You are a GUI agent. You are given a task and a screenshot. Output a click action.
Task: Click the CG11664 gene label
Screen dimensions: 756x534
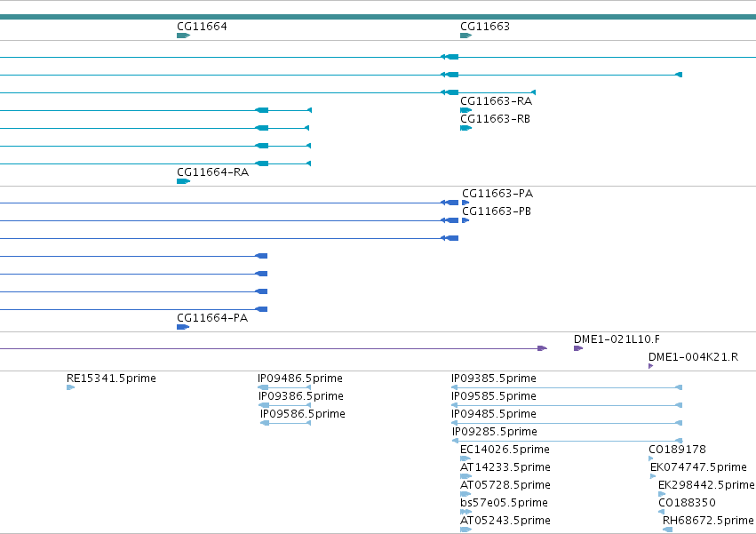pyautogui.click(x=202, y=26)
